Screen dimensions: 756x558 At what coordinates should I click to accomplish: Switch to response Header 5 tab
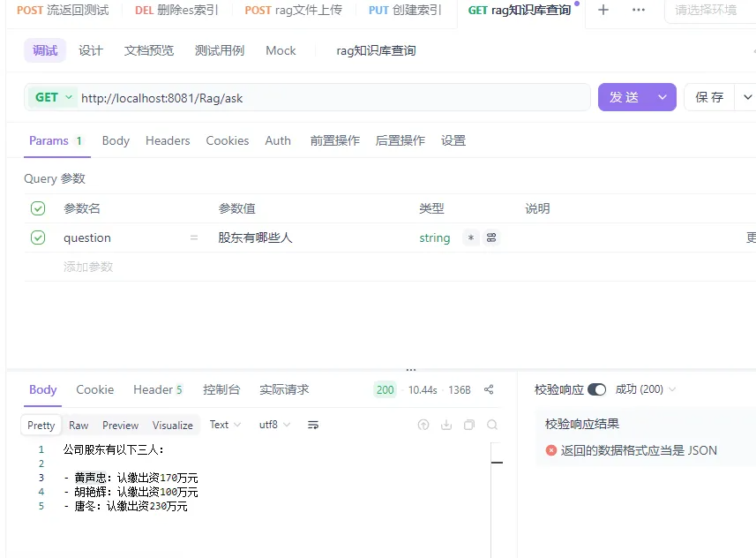[158, 389]
